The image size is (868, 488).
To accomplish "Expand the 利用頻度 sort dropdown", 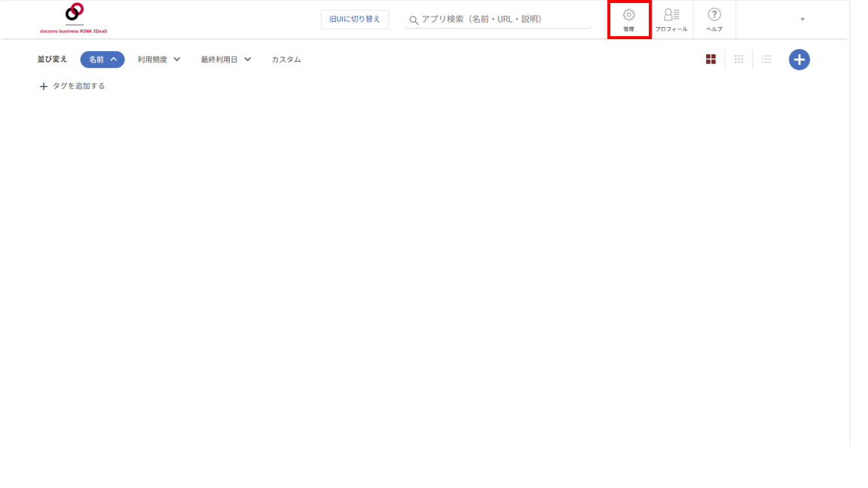I will pos(159,59).
